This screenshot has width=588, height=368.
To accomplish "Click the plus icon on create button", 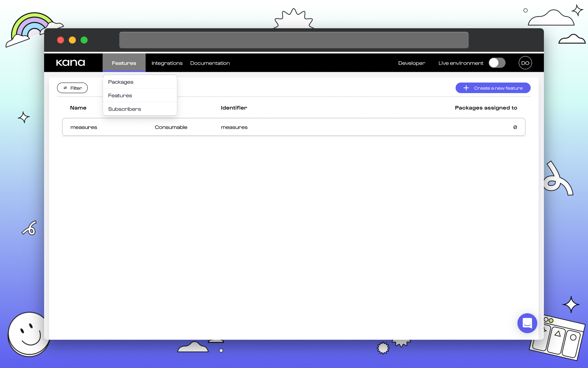I will tap(466, 88).
